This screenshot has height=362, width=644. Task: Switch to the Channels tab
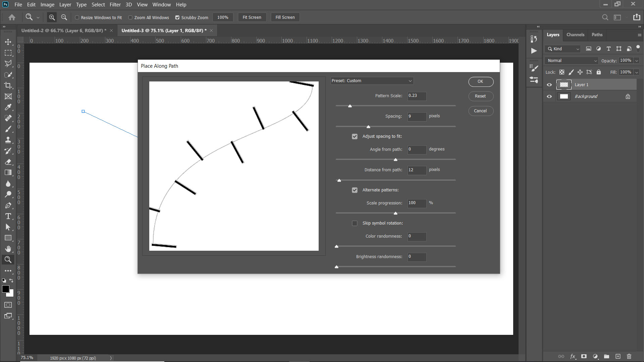point(575,35)
